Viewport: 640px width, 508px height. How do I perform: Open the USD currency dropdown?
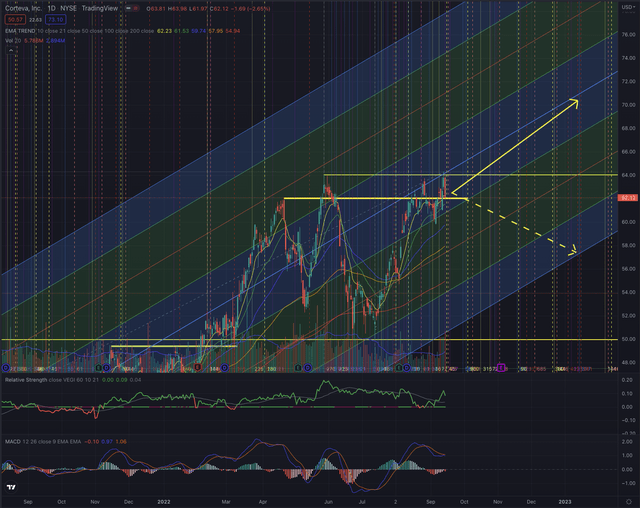[x=627, y=7]
